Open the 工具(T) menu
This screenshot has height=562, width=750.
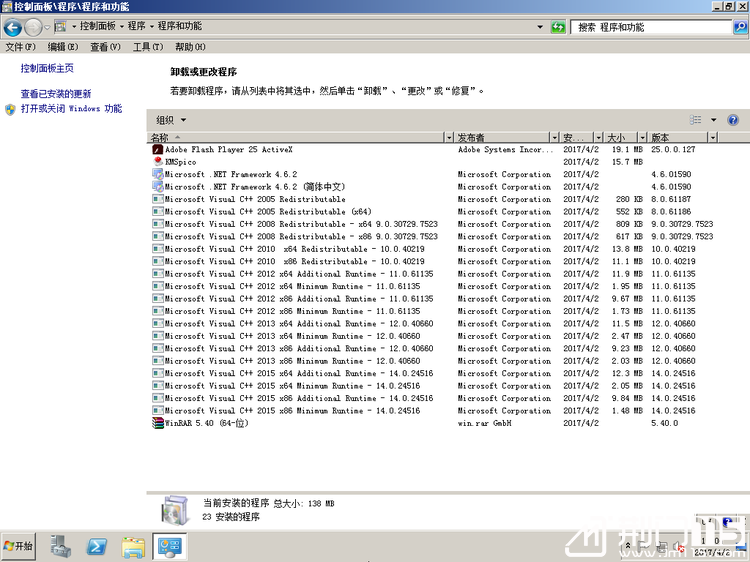(148, 47)
